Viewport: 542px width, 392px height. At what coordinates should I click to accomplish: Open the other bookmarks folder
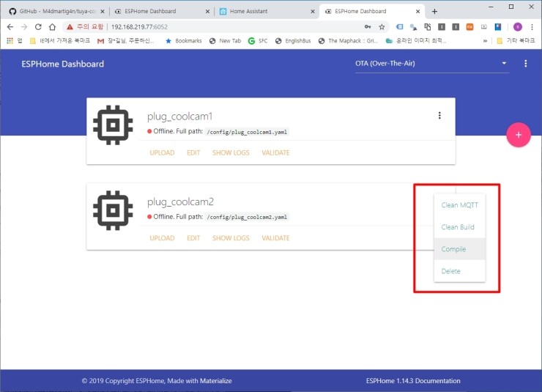(x=516, y=41)
